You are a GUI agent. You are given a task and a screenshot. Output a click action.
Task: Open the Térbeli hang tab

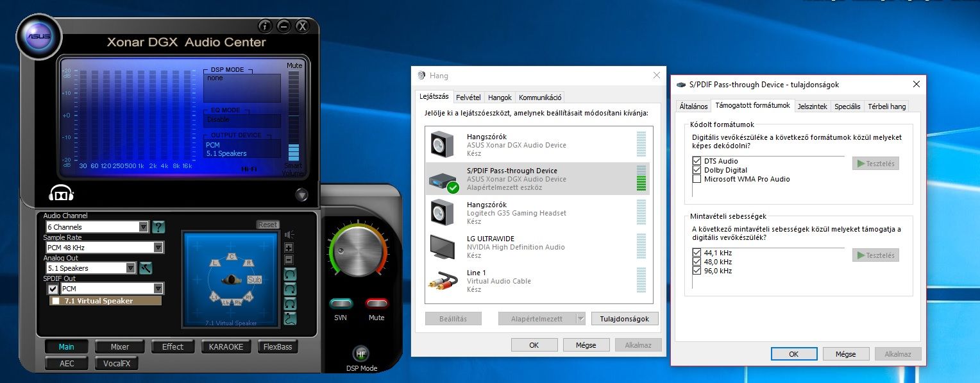pyautogui.click(x=886, y=106)
